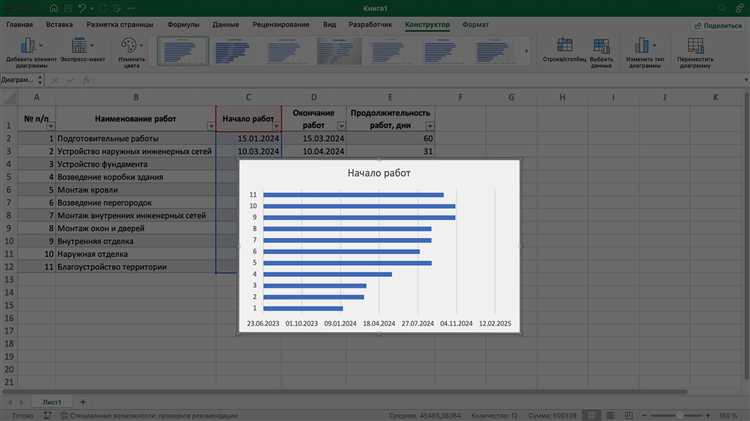Select the last chart style thumbnail
Screen dimensions: 750x421
pos(493,51)
